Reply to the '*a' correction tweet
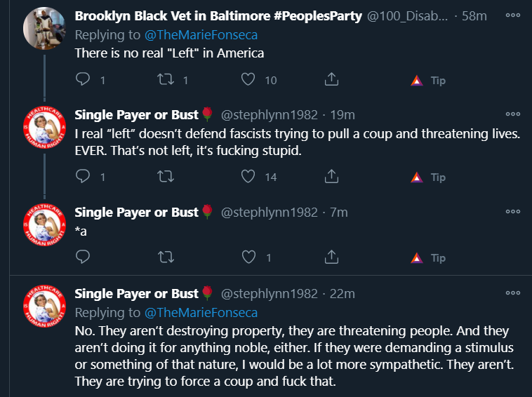This screenshot has width=532, height=397. coord(83,257)
